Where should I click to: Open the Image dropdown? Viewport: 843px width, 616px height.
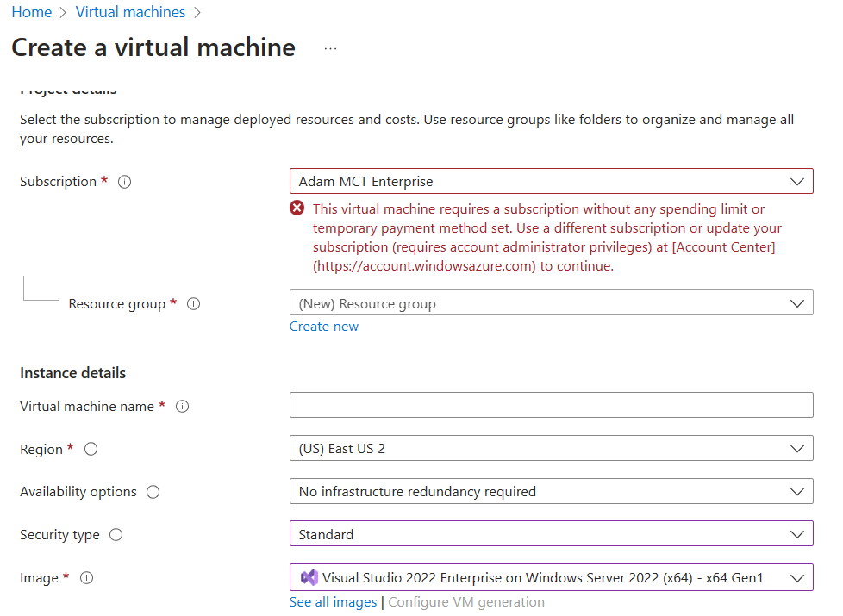[551, 577]
